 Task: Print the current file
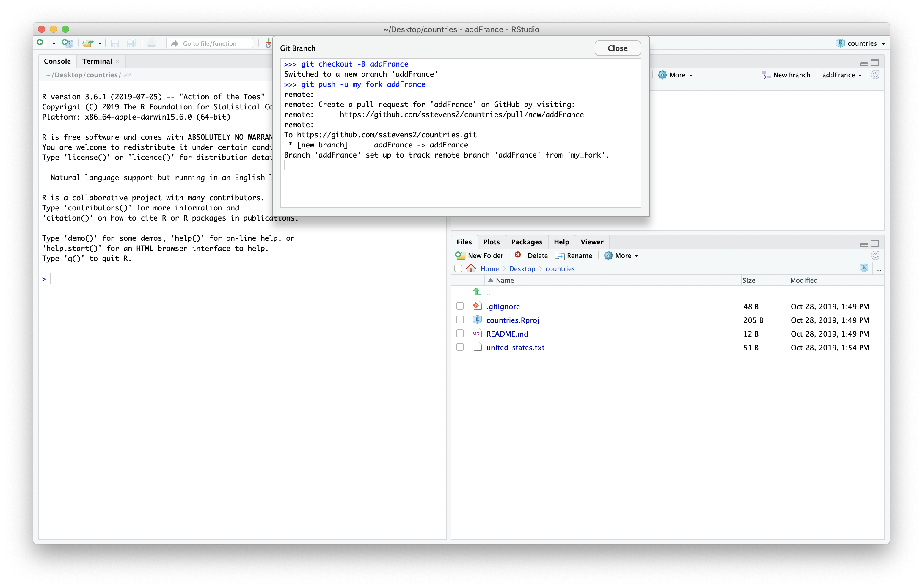[151, 43]
